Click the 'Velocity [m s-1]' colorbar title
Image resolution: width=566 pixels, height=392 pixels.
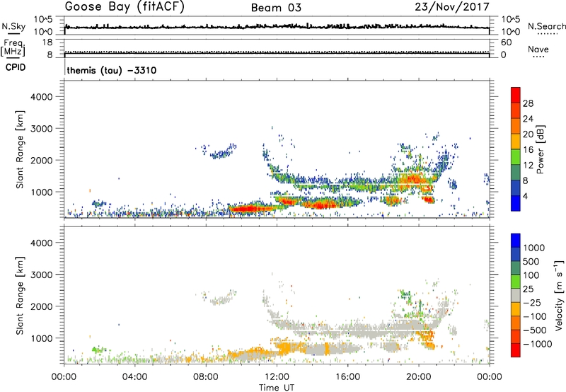559,295
